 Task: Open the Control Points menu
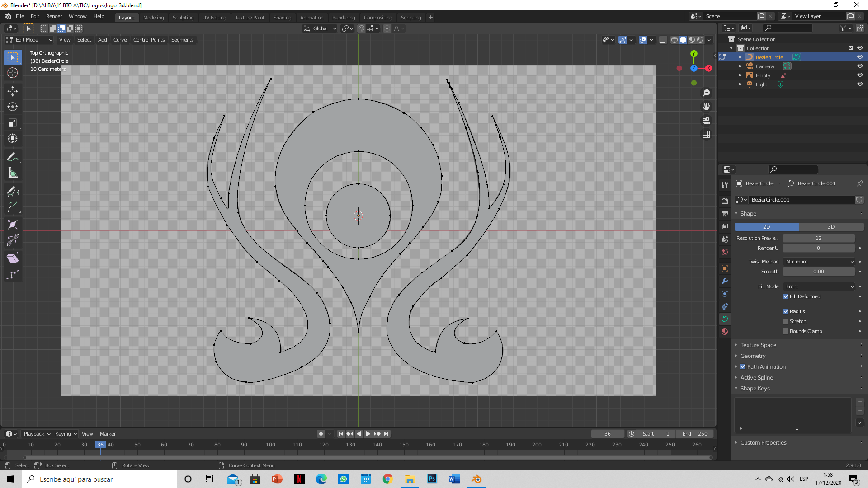[149, 40]
